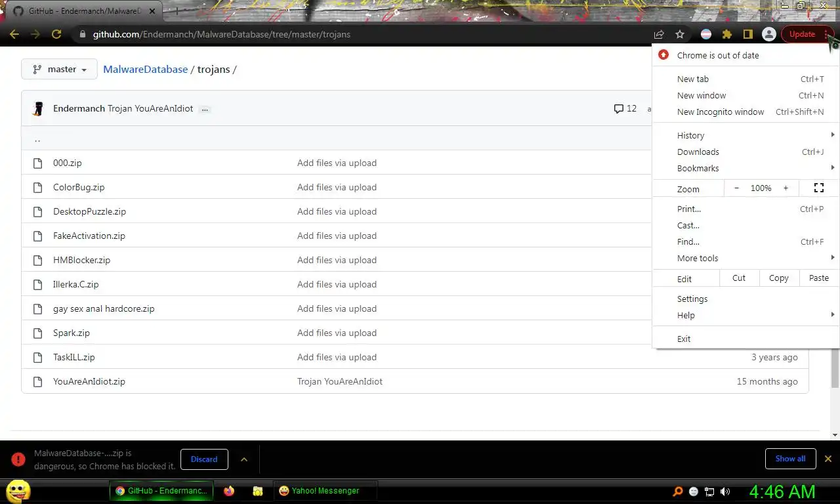This screenshot has height=504, width=840.
Task: Click Copy in the Edit row
Action: [779, 278]
